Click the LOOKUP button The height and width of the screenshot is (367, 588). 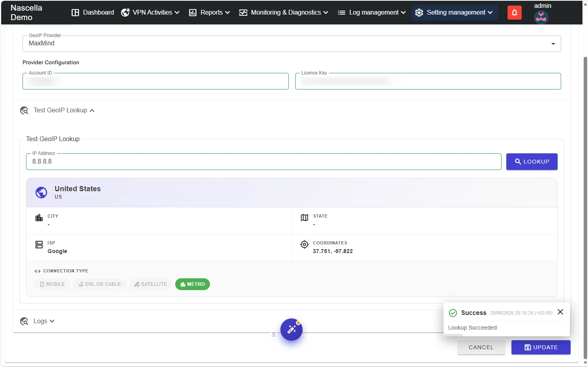pyautogui.click(x=532, y=162)
